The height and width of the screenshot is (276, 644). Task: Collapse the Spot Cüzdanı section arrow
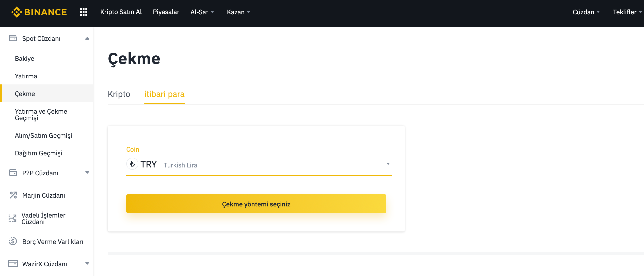[x=87, y=39]
